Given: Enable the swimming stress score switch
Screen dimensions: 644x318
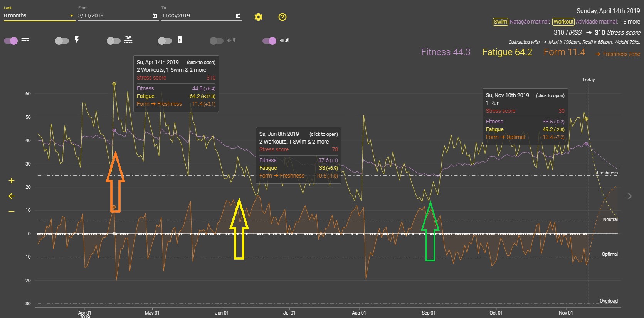Looking at the screenshot, I should coord(114,41).
